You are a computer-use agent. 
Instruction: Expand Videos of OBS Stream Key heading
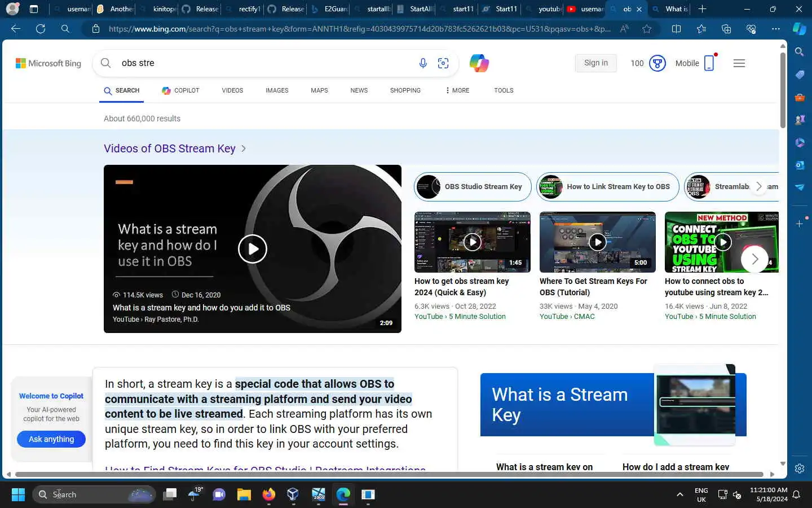point(175,148)
